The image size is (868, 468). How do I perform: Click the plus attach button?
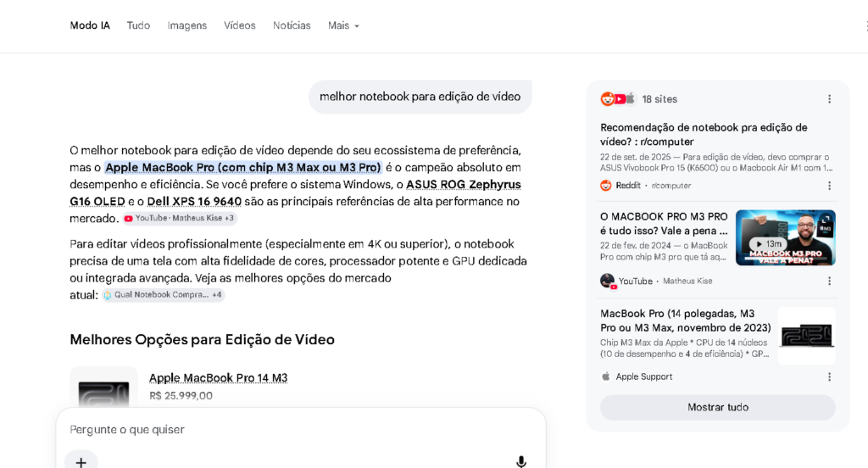point(81,461)
